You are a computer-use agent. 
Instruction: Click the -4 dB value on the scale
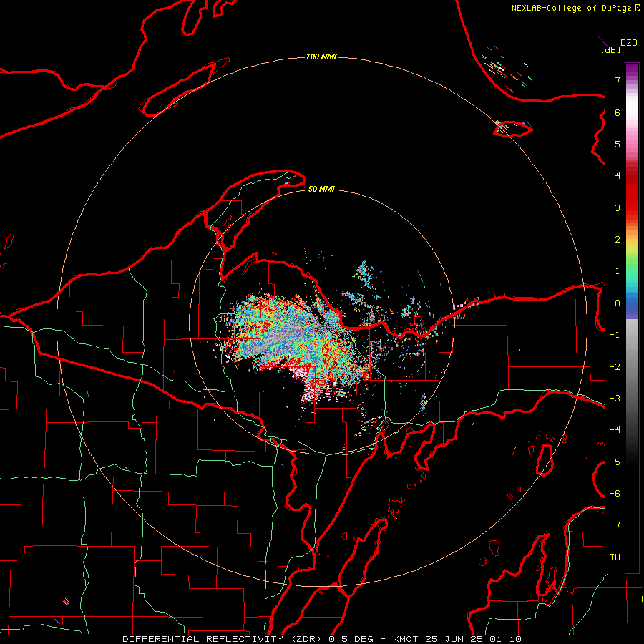(x=615, y=429)
